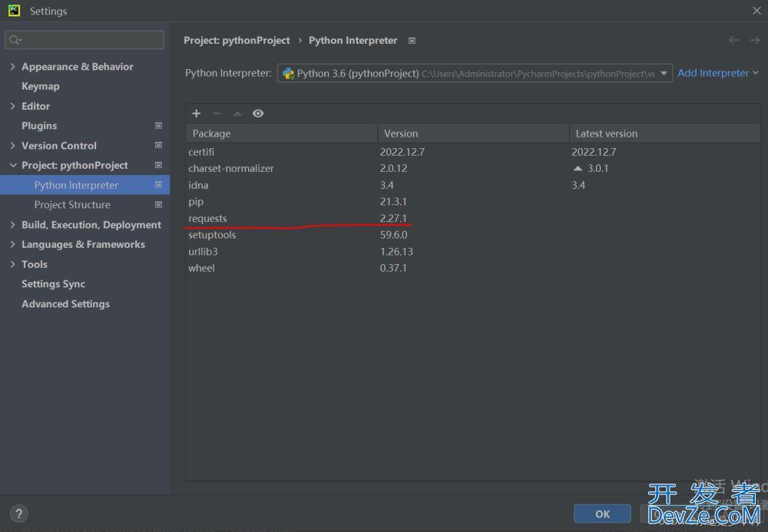This screenshot has width=768, height=532.
Task: Click project-level icon next to Version Control
Action: pyautogui.click(x=159, y=145)
